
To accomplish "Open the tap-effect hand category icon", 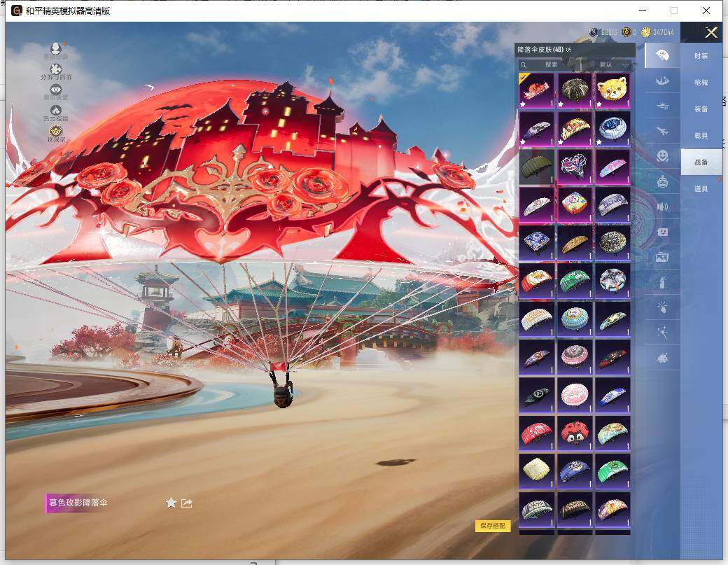I will [x=662, y=307].
